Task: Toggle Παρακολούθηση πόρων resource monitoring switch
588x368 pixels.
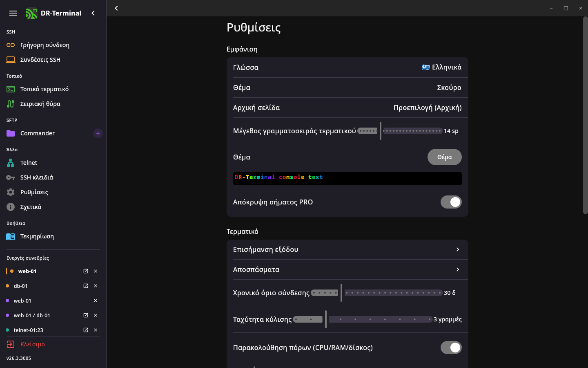Action: click(451, 348)
